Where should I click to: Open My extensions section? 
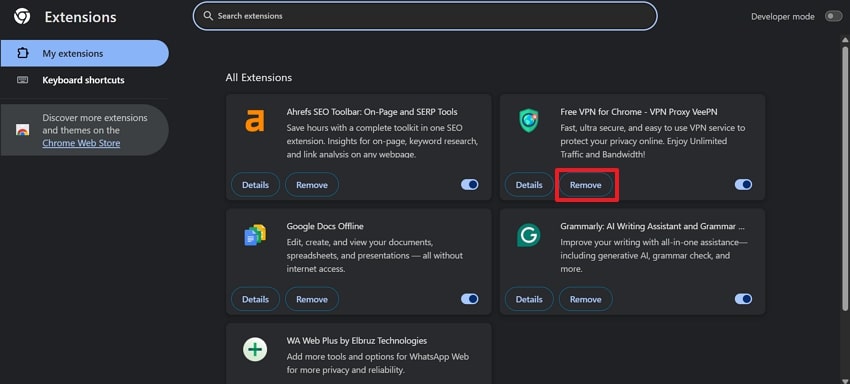tap(85, 54)
